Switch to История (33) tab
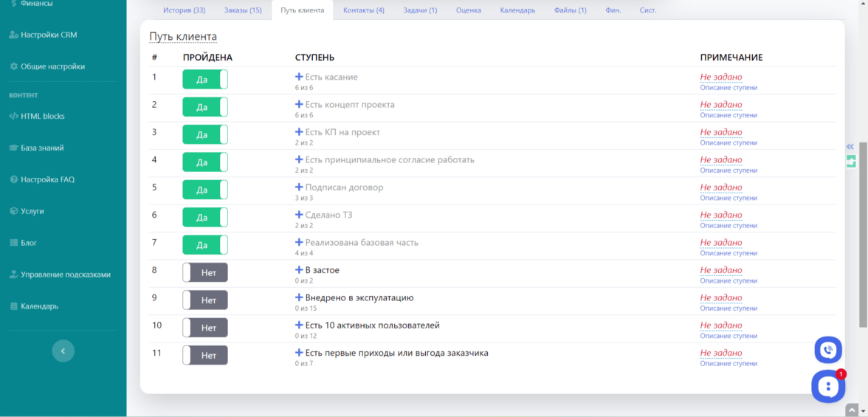868x417 pixels. tap(184, 10)
